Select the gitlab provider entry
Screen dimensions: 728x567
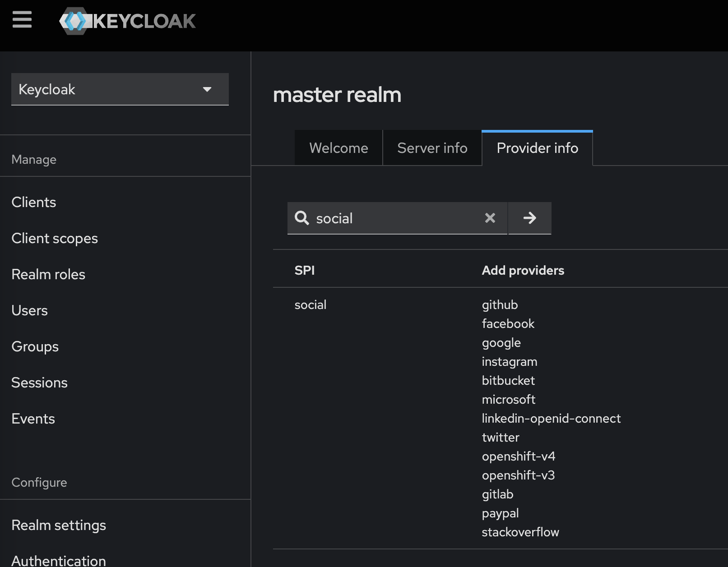tap(498, 494)
